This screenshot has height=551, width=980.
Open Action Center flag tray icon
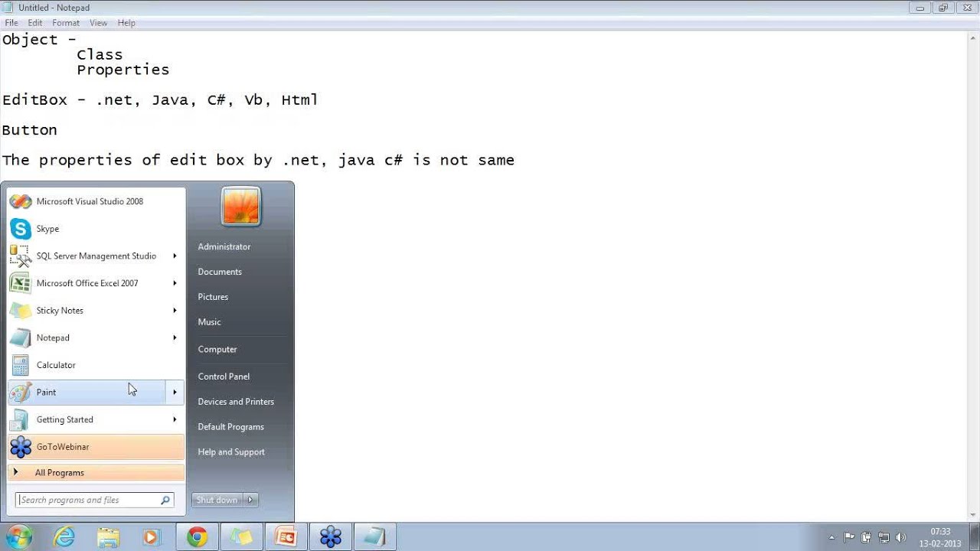click(849, 537)
